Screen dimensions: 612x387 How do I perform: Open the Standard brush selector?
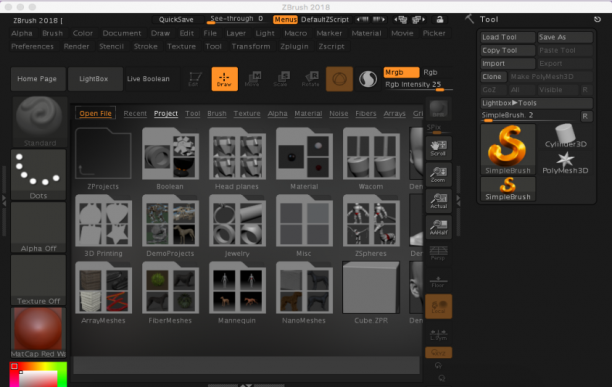point(39,122)
